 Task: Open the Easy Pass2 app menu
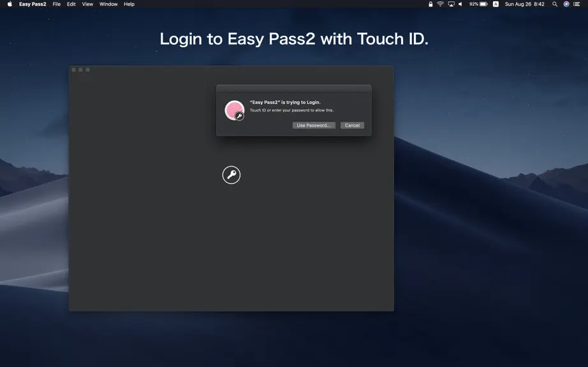[x=33, y=4]
